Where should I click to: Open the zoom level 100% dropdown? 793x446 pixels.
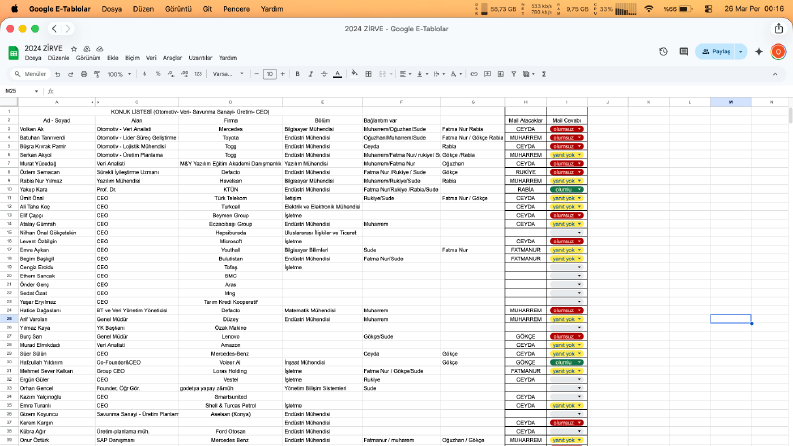[119, 74]
